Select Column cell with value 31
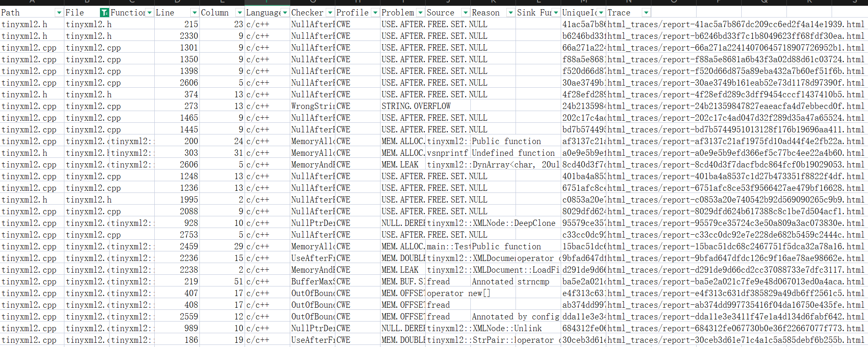The image size is (868, 347). click(x=222, y=153)
